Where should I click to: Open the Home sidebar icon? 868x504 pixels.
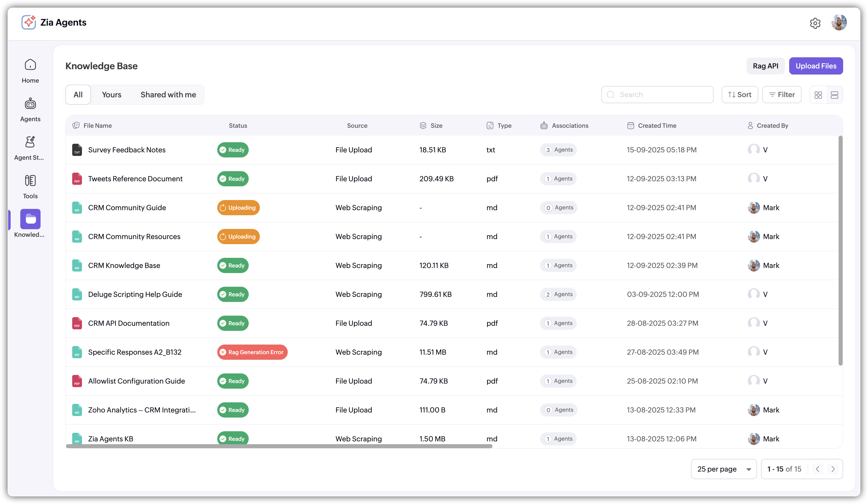point(30,65)
